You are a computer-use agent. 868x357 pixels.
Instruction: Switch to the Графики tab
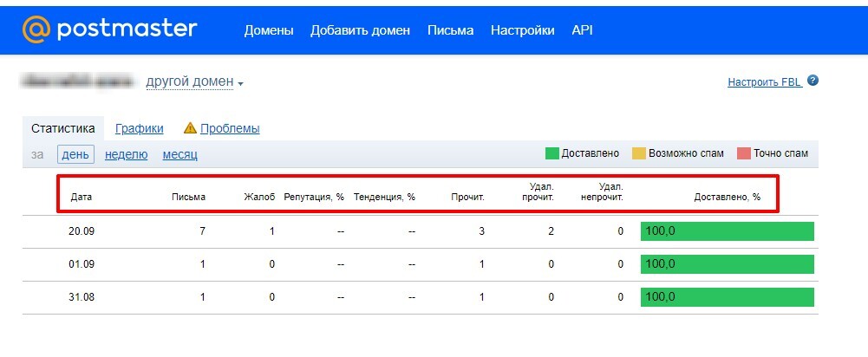139,129
